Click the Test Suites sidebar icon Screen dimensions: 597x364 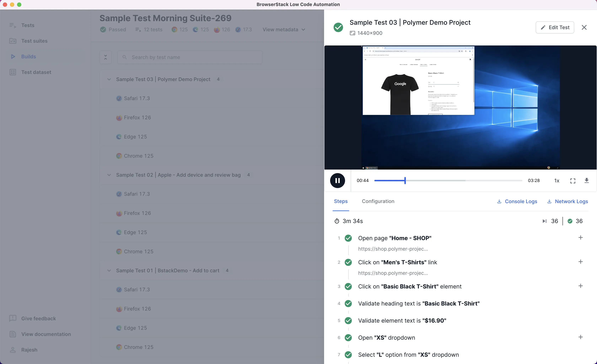[13, 41]
